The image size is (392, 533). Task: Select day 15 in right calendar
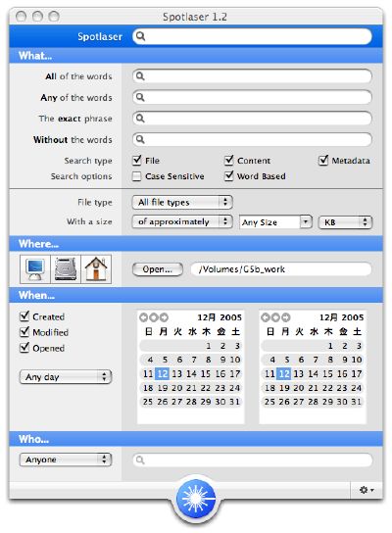pyautogui.click(x=327, y=374)
